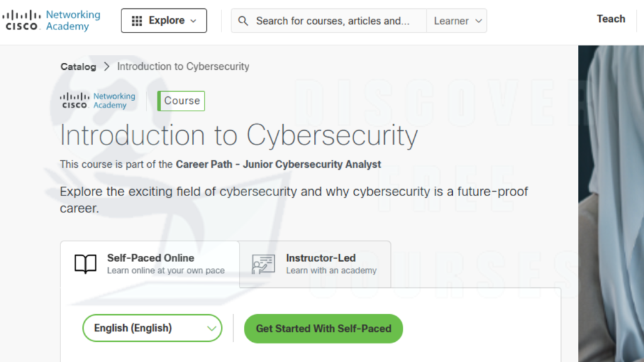Click Get Started With Self-Paced button
644x362 pixels.
tap(323, 329)
